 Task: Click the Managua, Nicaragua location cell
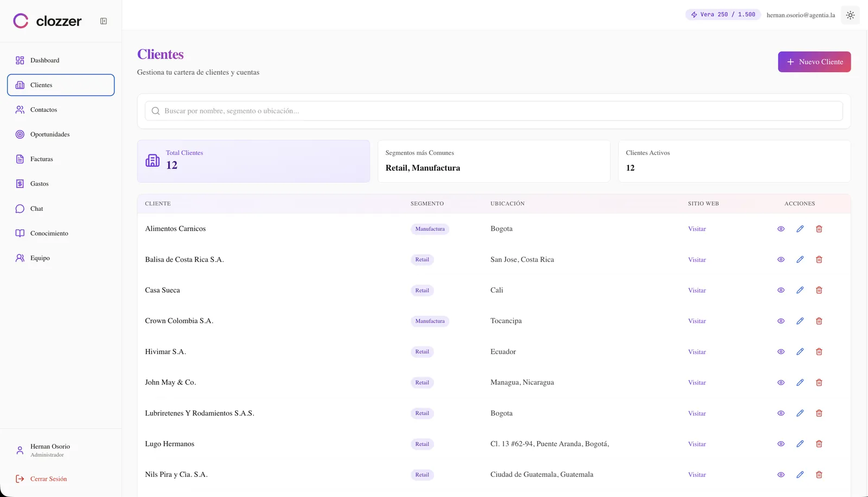tap(522, 383)
